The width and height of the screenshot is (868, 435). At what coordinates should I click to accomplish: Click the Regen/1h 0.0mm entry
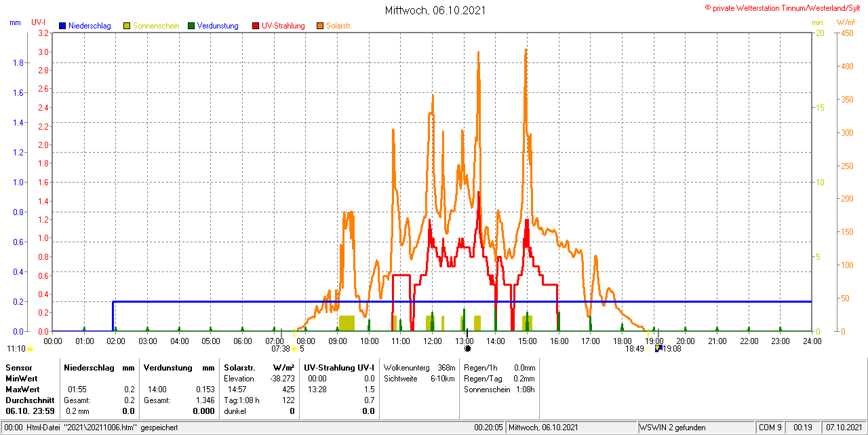point(500,367)
